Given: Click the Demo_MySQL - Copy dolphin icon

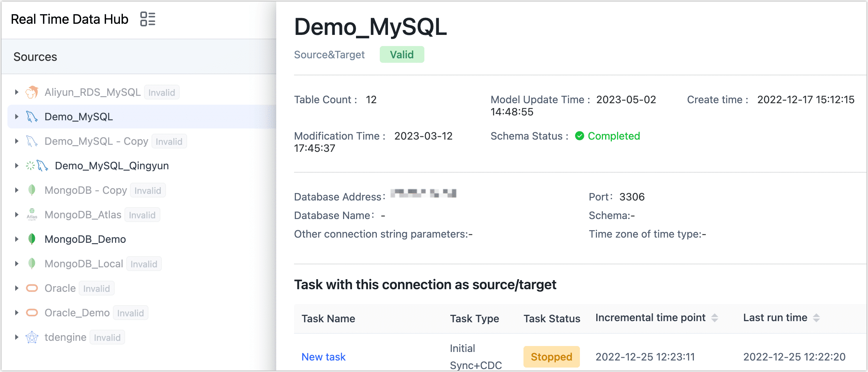Looking at the screenshot, I should [32, 141].
